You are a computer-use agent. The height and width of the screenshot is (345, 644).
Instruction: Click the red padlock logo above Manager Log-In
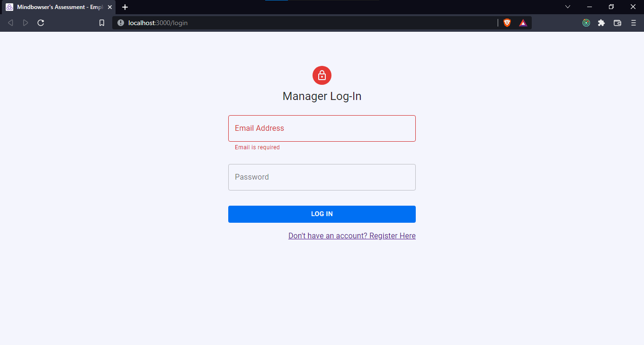coord(322,75)
